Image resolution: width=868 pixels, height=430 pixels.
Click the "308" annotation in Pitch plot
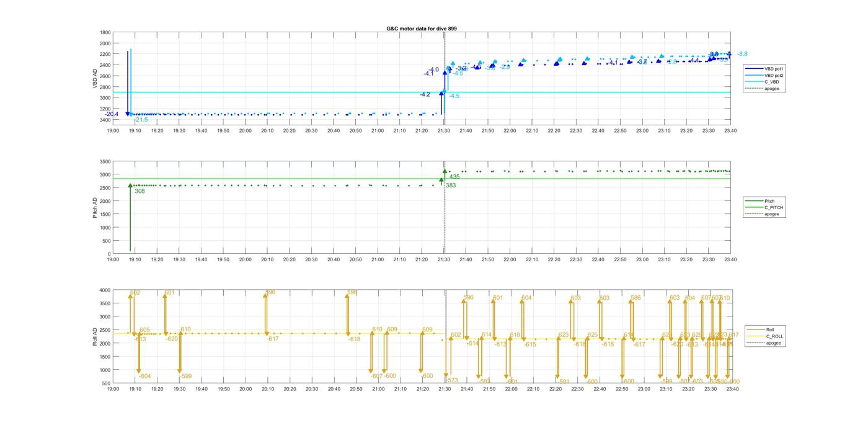click(139, 191)
